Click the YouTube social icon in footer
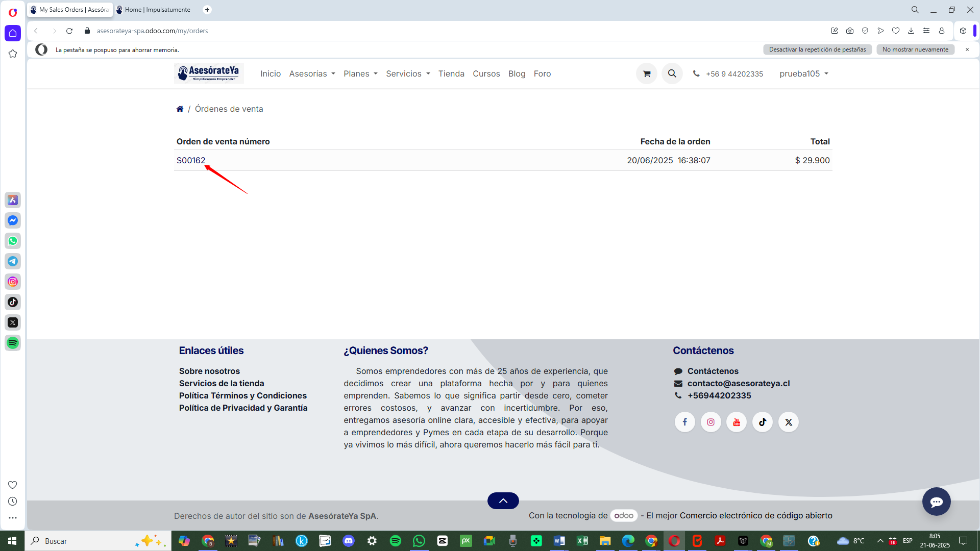The width and height of the screenshot is (980, 551). pos(737,422)
